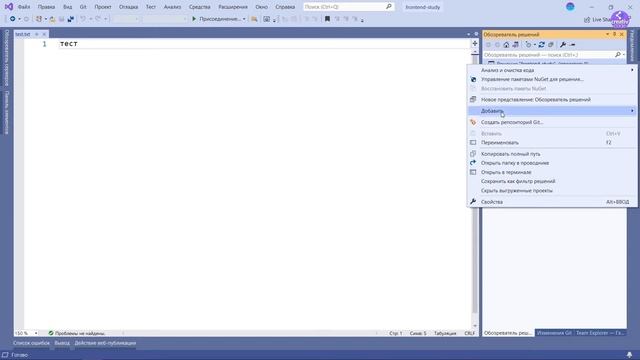Open the Расширения menu
This screenshot has height=360, width=640.
pos(233,7)
